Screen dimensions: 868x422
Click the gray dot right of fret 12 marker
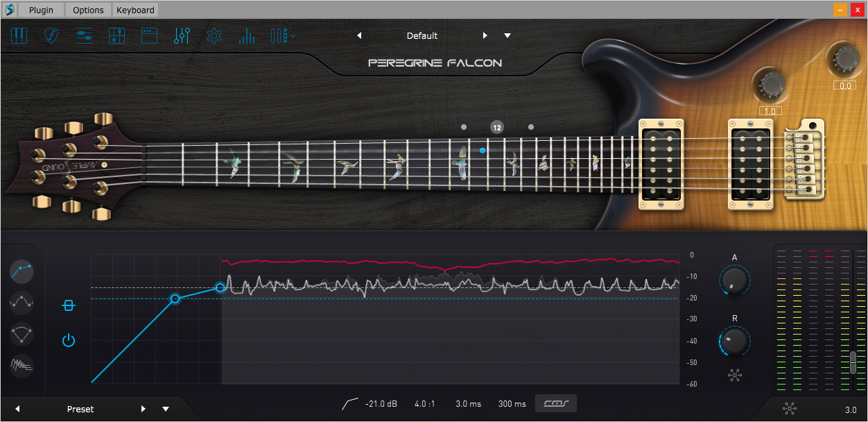(531, 127)
